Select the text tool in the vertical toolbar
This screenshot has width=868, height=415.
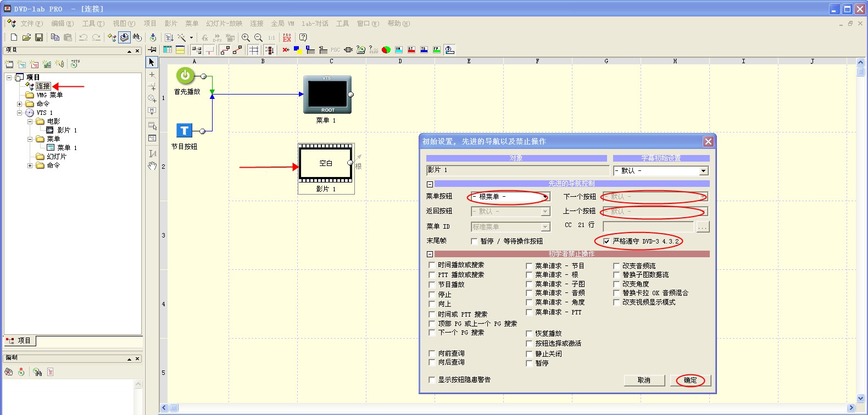coord(152,153)
